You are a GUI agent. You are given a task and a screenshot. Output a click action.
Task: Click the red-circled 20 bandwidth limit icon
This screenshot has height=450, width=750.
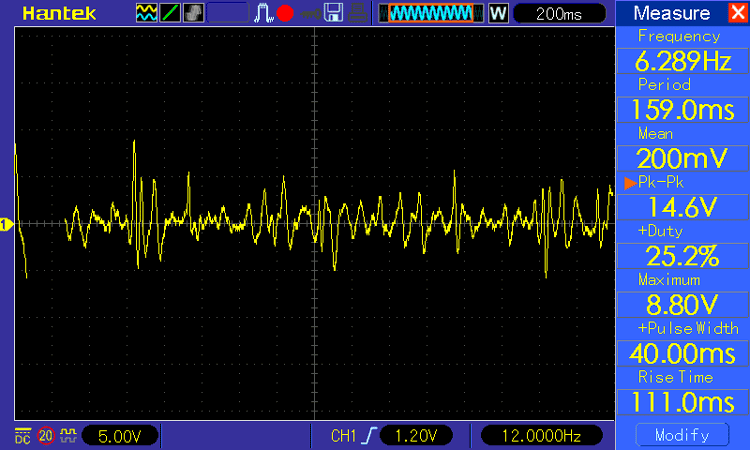46,436
